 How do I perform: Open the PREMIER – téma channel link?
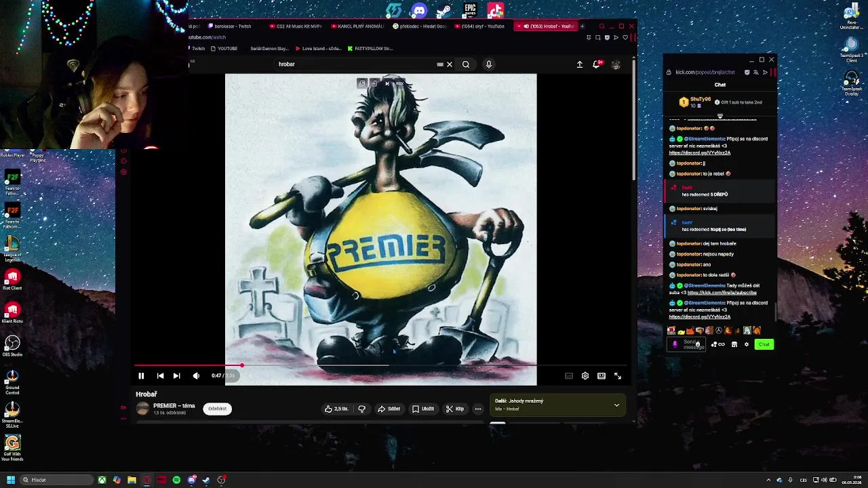pos(174,406)
